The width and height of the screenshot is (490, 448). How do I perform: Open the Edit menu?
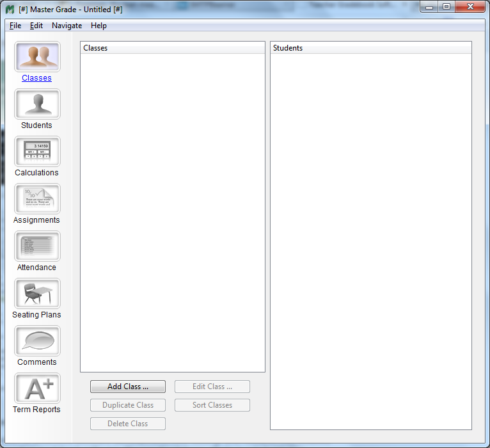point(36,26)
